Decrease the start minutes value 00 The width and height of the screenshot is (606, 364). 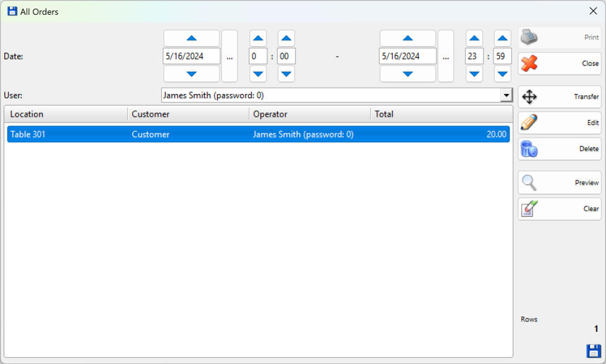click(286, 74)
